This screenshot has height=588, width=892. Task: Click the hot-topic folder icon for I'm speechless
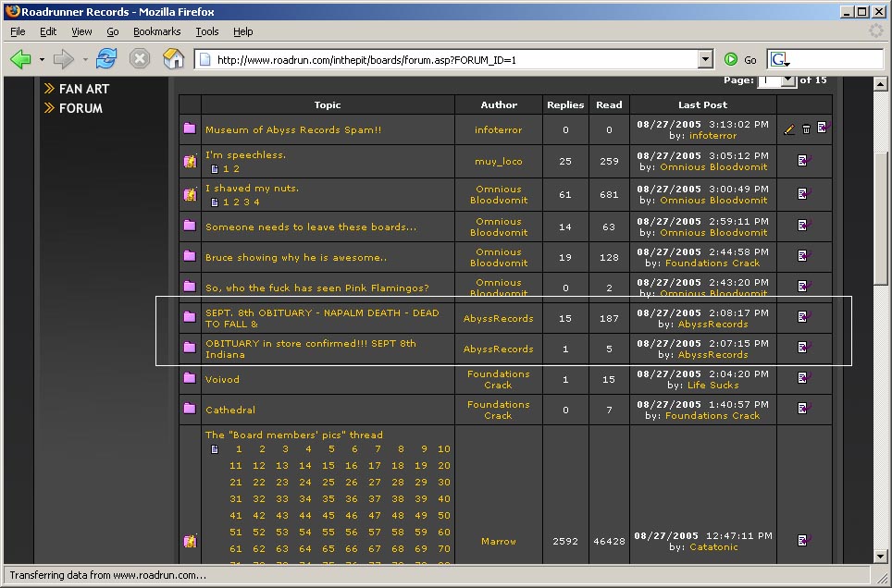(190, 161)
